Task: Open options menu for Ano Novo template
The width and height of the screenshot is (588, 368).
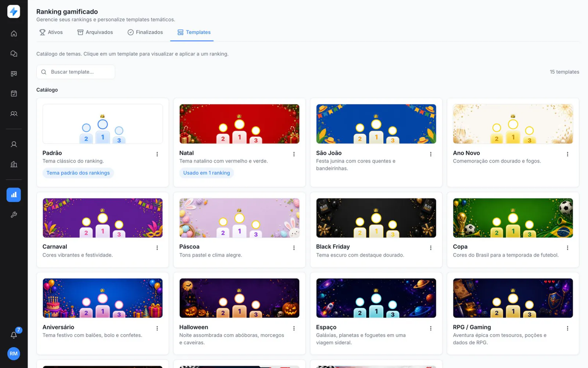Action: click(567, 154)
